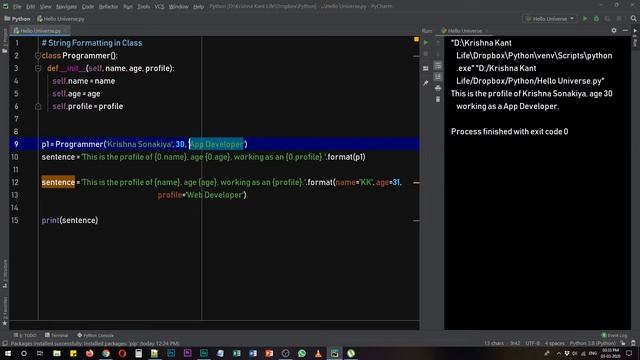
Task: Restore layout icon in Run sidebar
Action: coord(426,69)
